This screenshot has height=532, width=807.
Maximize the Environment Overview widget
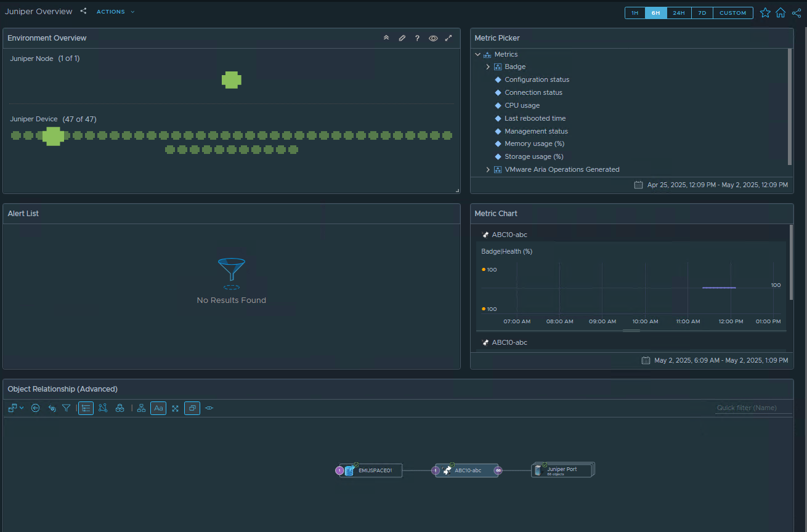[x=448, y=38]
